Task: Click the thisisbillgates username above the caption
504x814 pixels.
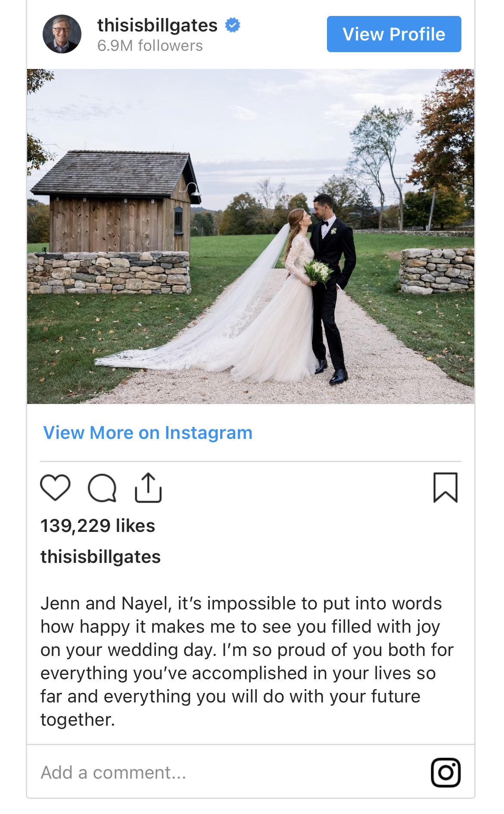Action: 100,557
